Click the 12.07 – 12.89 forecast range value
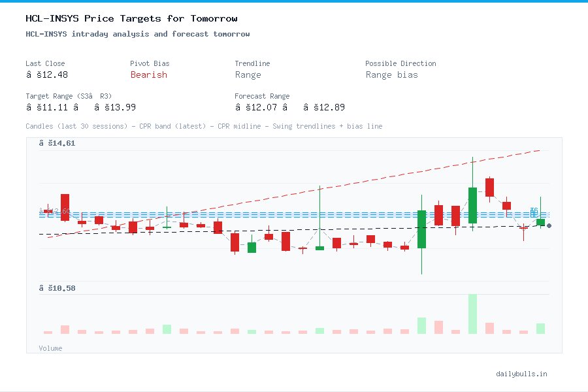Image resolution: width=588 pixels, height=392 pixels. [289, 107]
